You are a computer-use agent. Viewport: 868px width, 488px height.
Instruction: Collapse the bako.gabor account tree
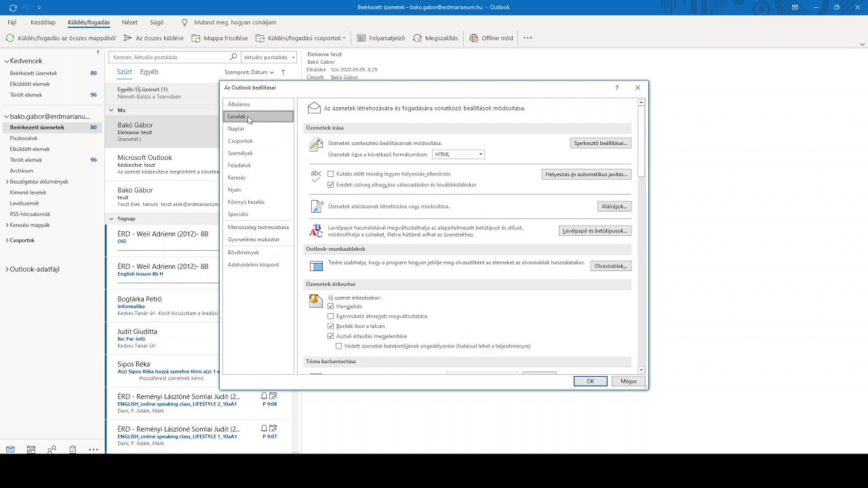pyautogui.click(x=7, y=117)
